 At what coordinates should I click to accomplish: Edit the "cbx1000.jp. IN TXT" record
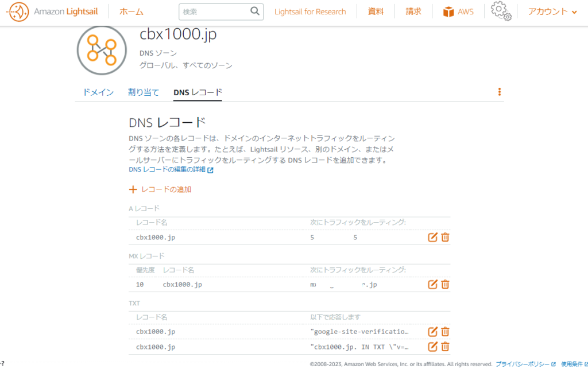pyautogui.click(x=432, y=347)
